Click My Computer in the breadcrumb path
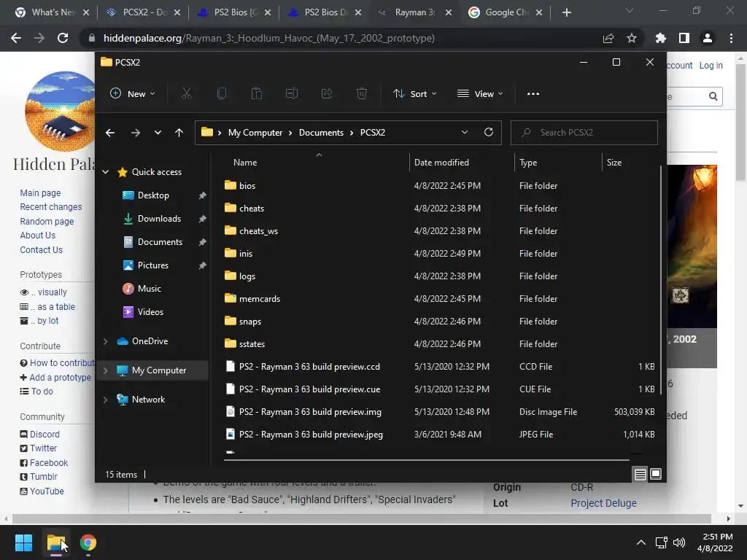 [x=255, y=133]
